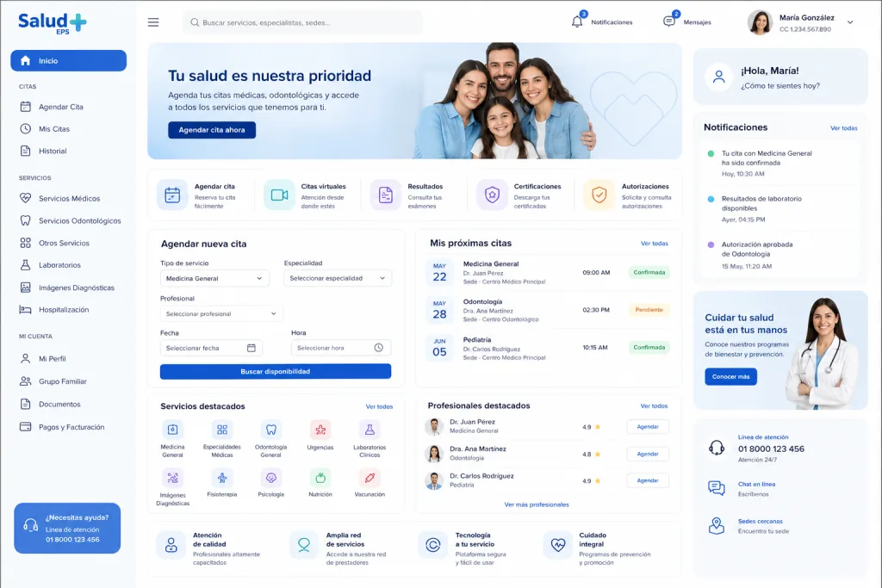Open the Vacunación syringe icon

[x=370, y=478]
